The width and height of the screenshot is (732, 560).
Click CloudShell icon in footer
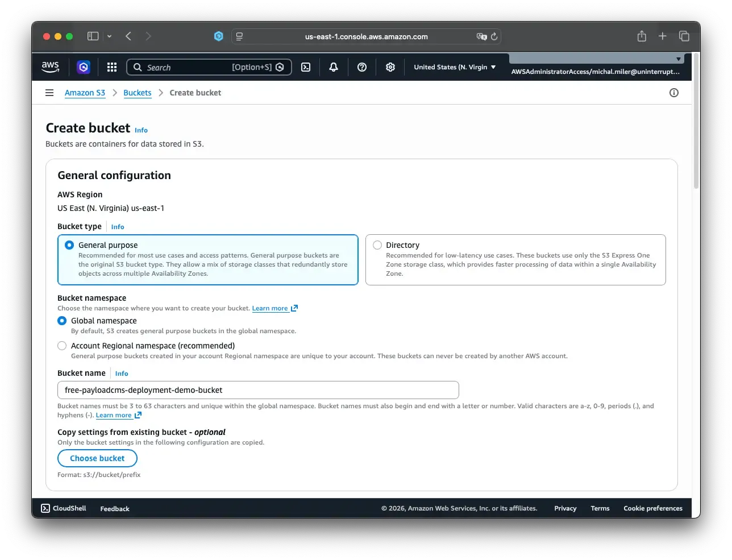click(x=45, y=508)
